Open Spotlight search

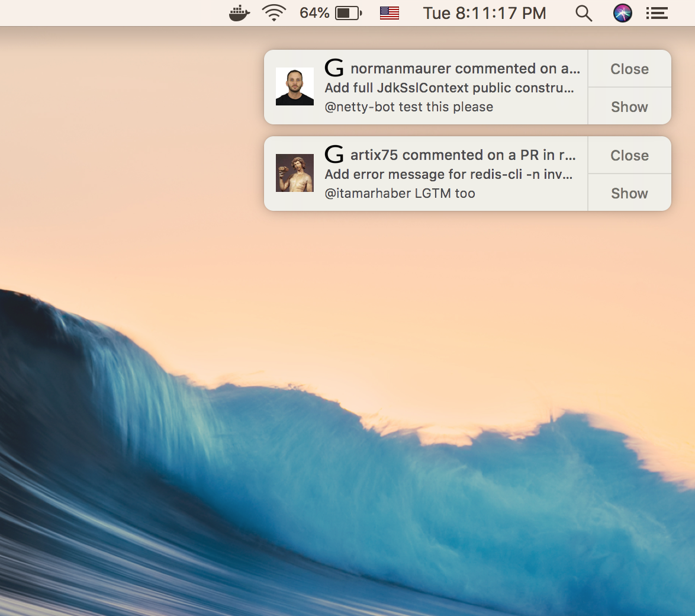(x=584, y=12)
